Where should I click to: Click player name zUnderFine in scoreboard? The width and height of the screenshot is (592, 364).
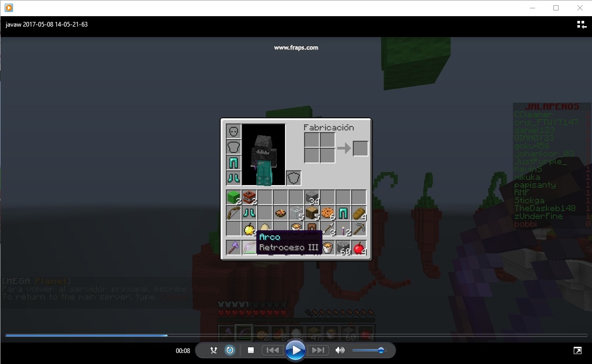[538, 216]
